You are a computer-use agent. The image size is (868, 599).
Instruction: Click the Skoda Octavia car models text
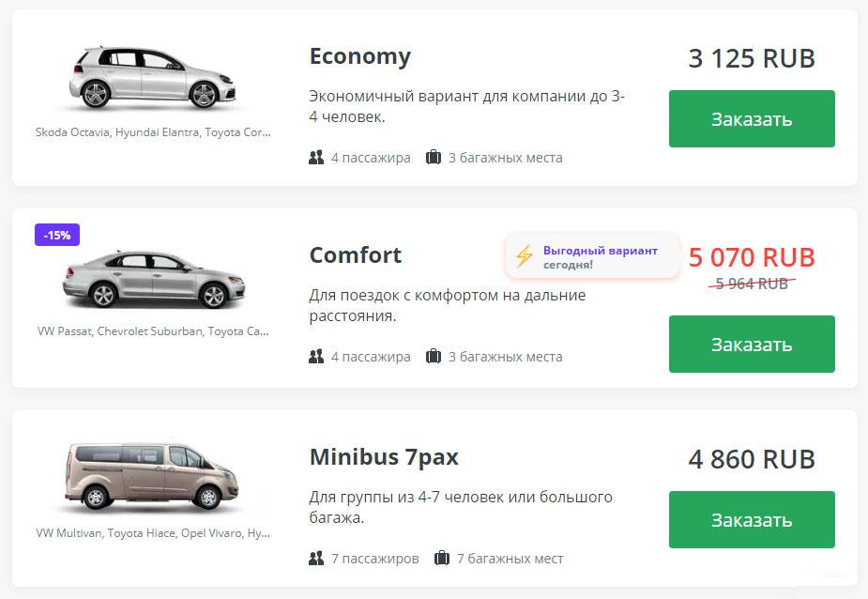[152, 132]
